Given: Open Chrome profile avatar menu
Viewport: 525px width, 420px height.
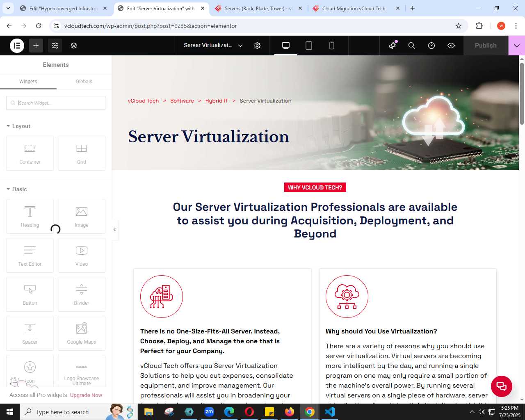Looking at the screenshot, I should click(501, 26).
